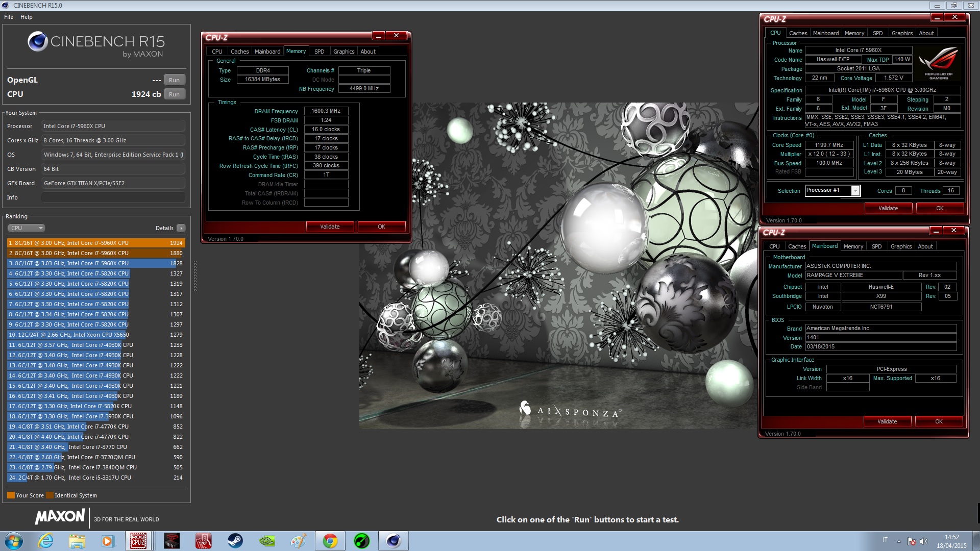Click the Show Desktop strip at taskbar end
980x551 pixels.
[976, 541]
